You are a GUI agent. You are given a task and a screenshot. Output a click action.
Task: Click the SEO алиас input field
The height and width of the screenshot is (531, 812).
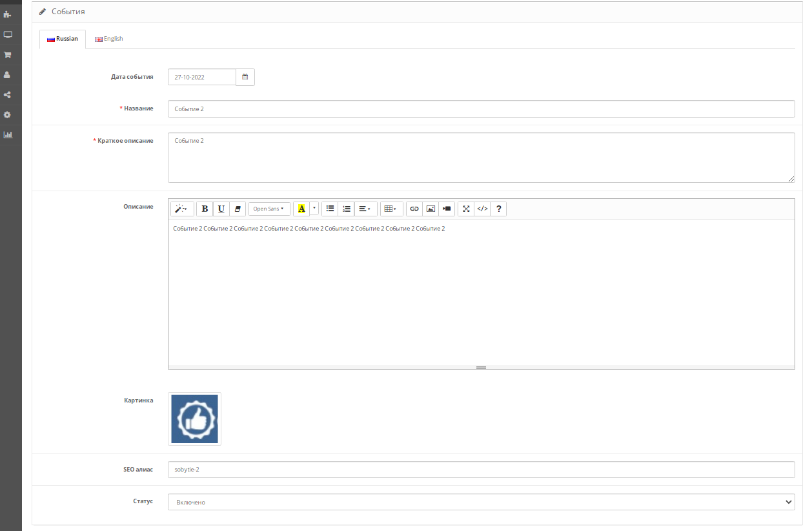click(x=481, y=470)
